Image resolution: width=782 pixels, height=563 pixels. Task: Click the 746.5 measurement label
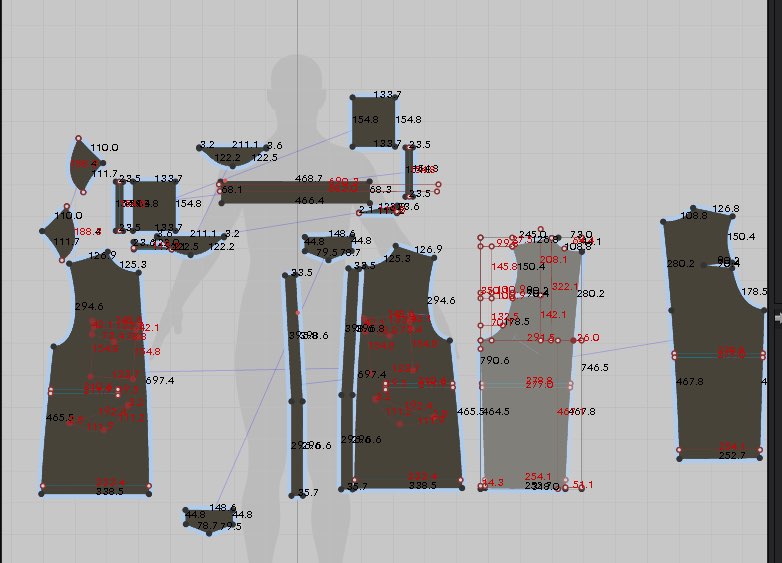click(x=594, y=368)
